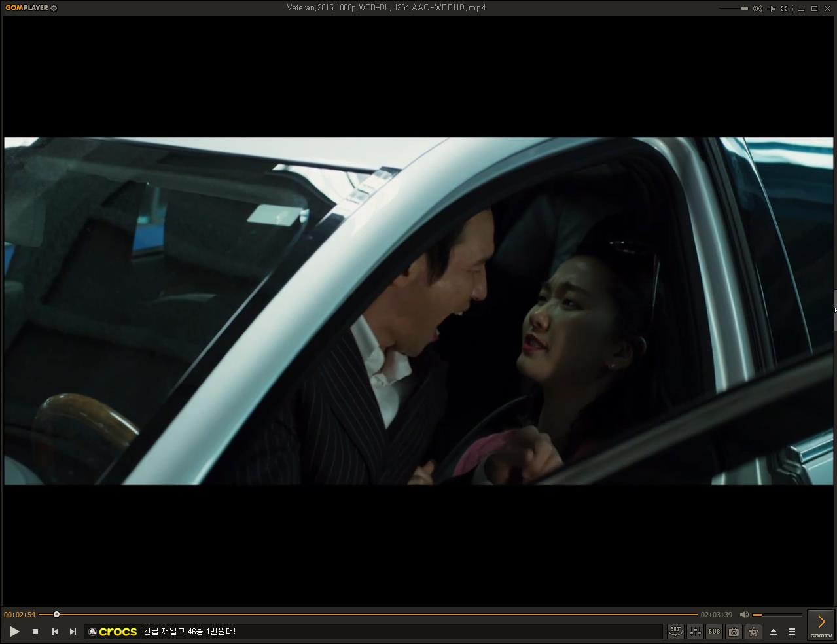
Task: Open settings via the title bar gear
Action: click(x=54, y=8)
